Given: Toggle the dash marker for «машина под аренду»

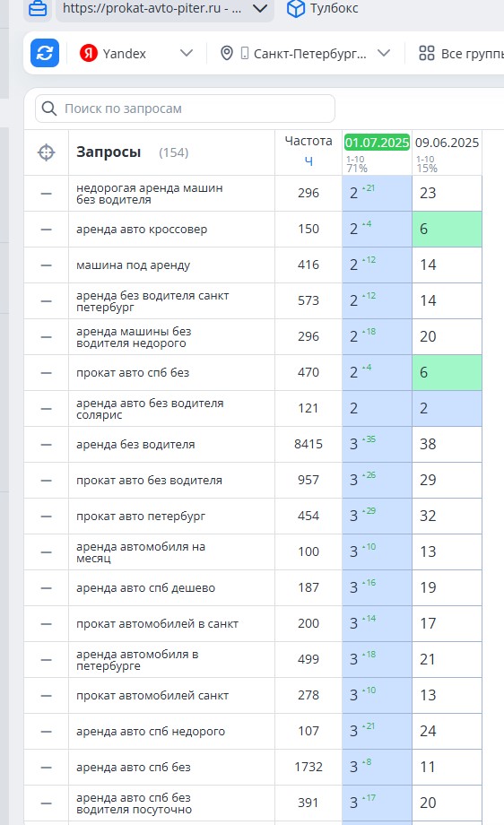Looking at the screenshot, I should [47, 265].
